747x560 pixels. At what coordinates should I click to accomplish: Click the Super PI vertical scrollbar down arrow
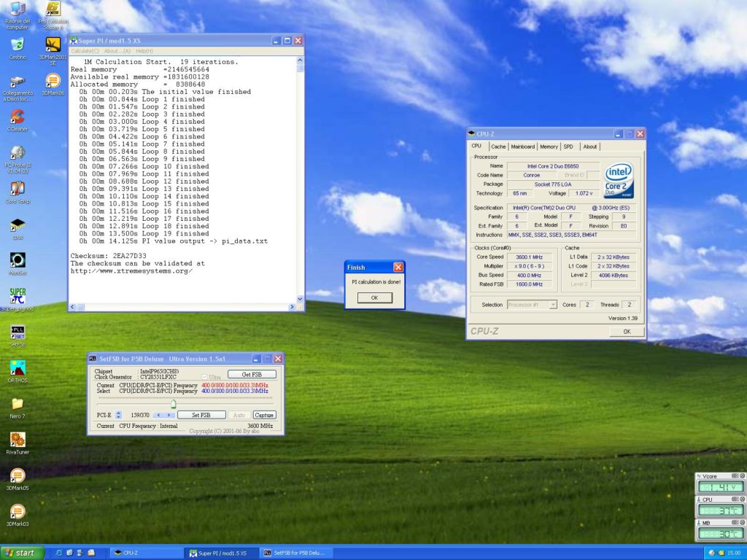pos(300,299)
